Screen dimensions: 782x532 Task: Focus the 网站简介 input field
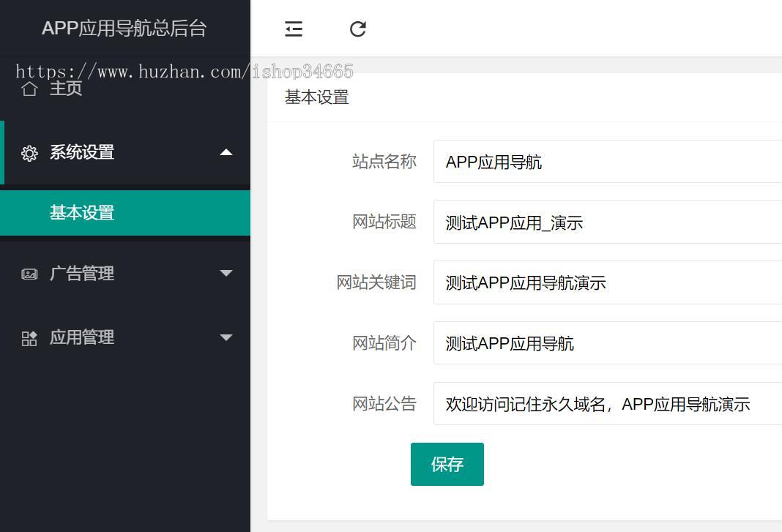point(608,343)
